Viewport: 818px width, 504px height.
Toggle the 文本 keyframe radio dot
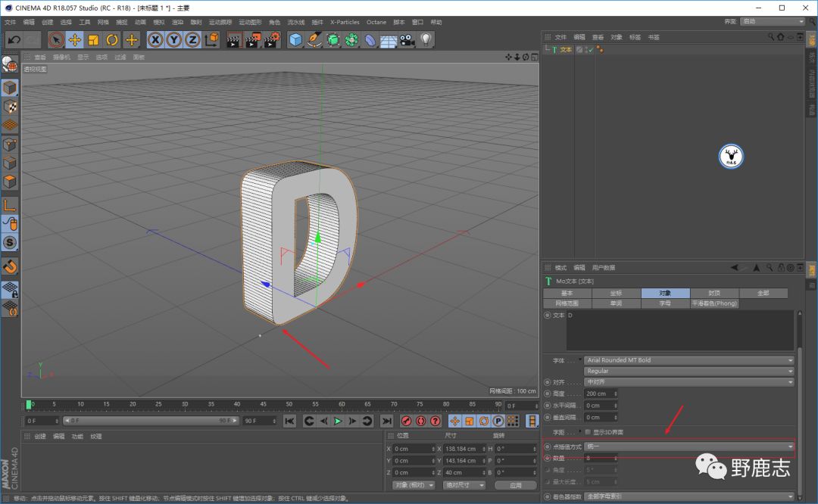pos(548,316)
